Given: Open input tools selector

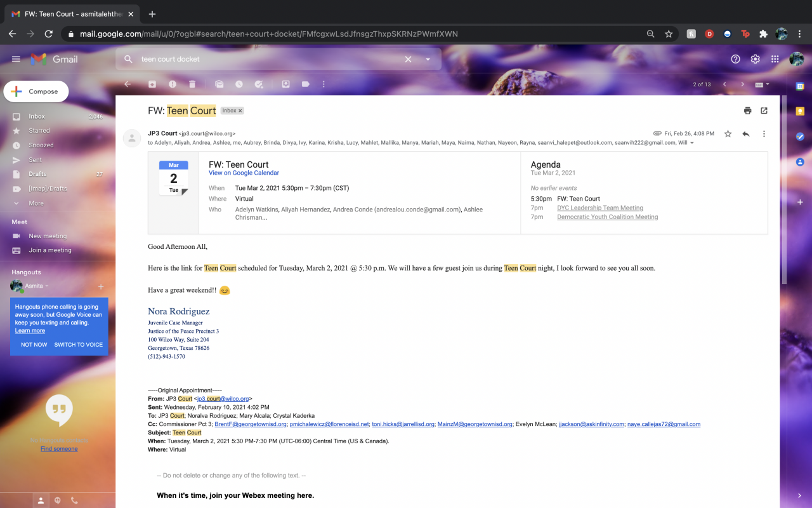Looking at the screenshot, I should click(761, 84).
